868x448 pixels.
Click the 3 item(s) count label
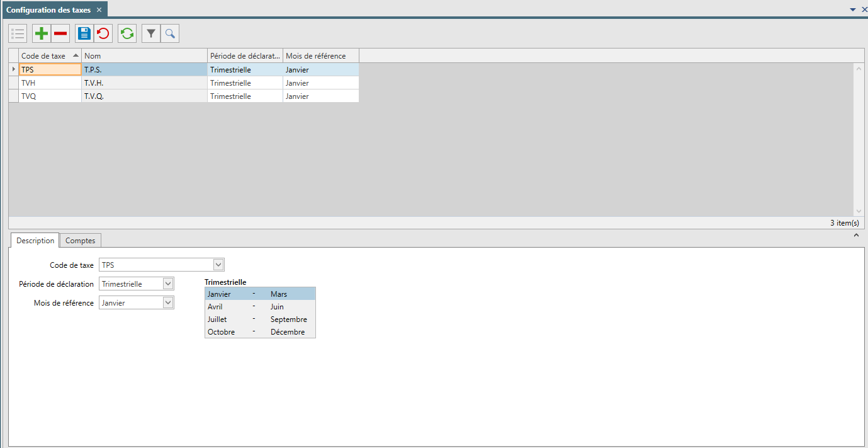click(x=845, y=223)
